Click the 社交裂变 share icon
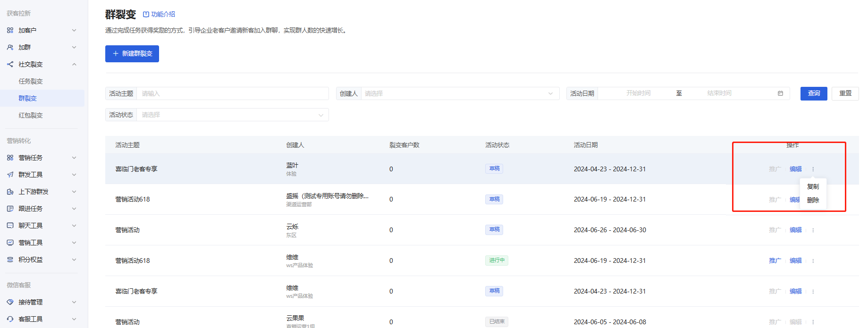The image size is (868, 328). click(x=10, y=64)
